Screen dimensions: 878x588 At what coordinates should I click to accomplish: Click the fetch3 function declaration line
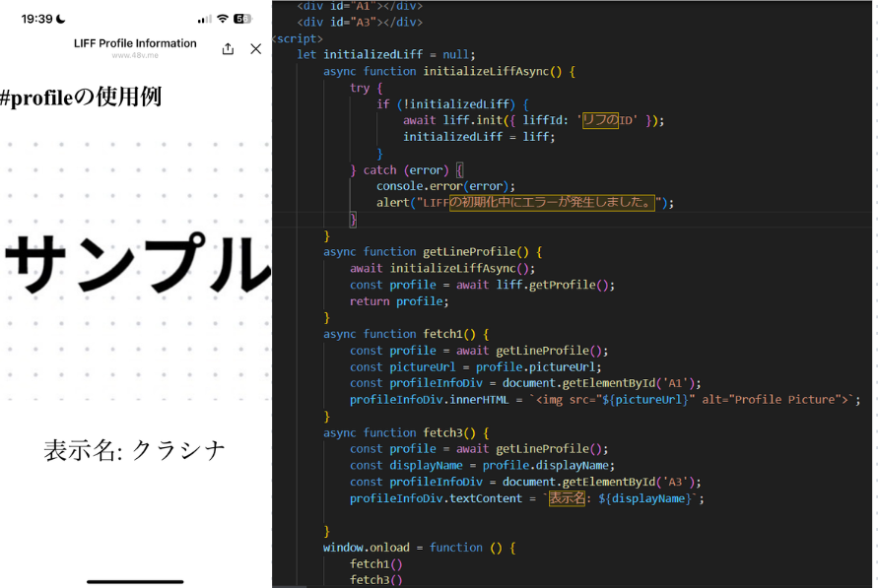(406, 432)
